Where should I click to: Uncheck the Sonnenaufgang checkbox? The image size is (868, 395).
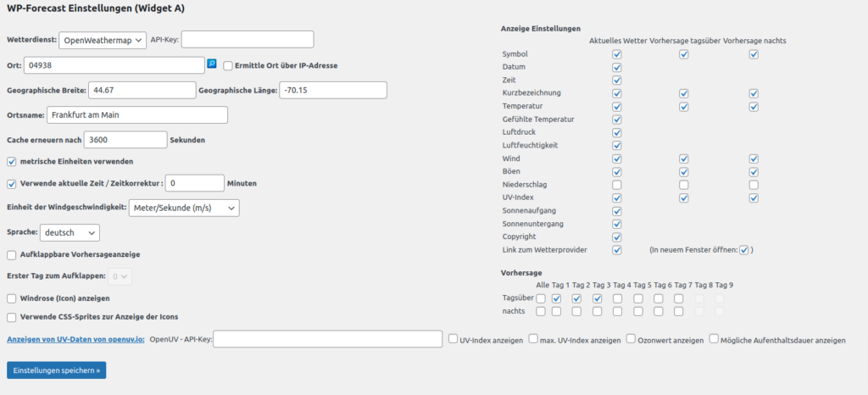[617, 211]
